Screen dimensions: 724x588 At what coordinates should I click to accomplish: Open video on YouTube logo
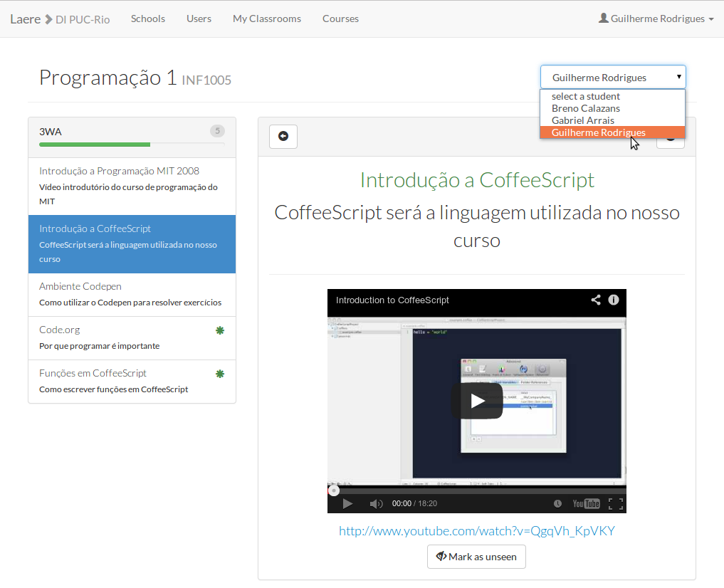(x=586, y=503)
